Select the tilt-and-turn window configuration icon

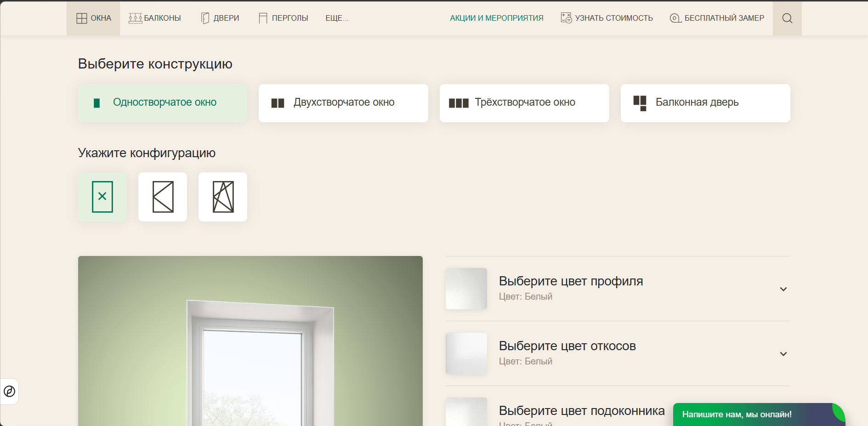[x=223, y=197]
